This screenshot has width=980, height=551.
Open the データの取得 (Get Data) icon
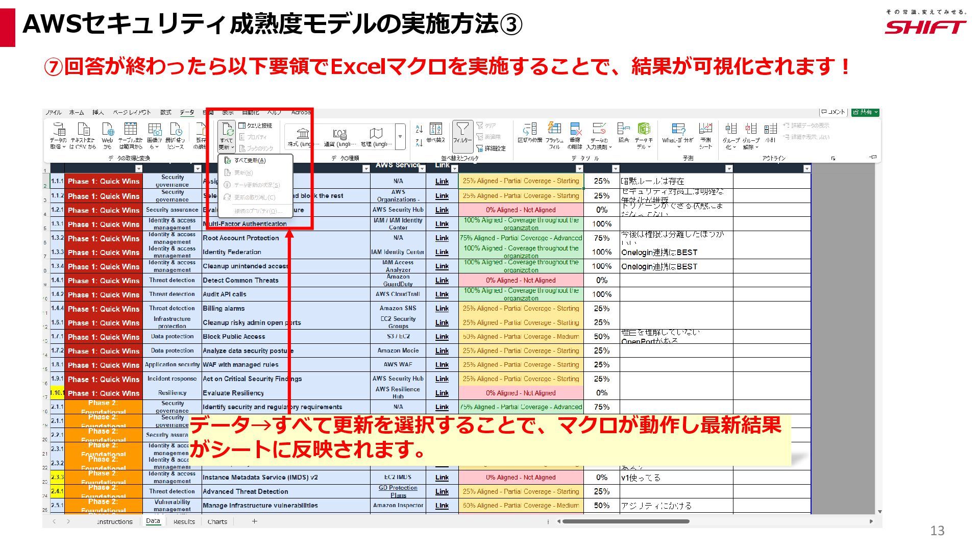click(x=58, y=135)
